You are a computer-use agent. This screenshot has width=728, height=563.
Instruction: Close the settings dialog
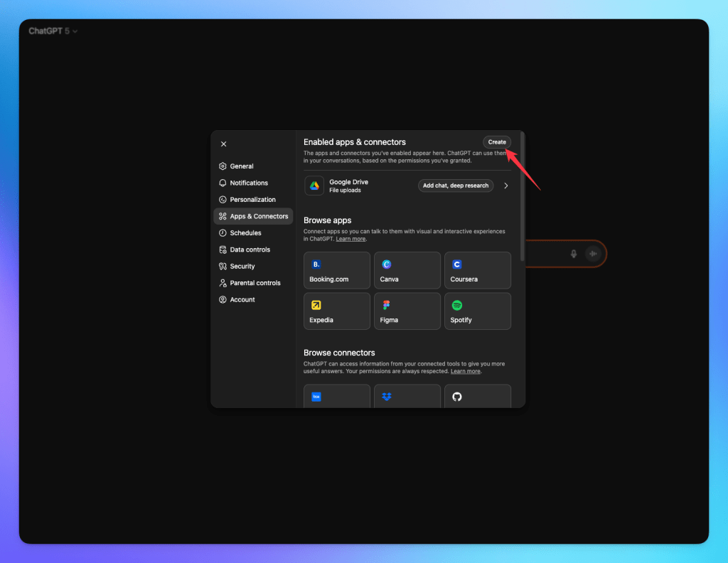[x=223, y=144]
